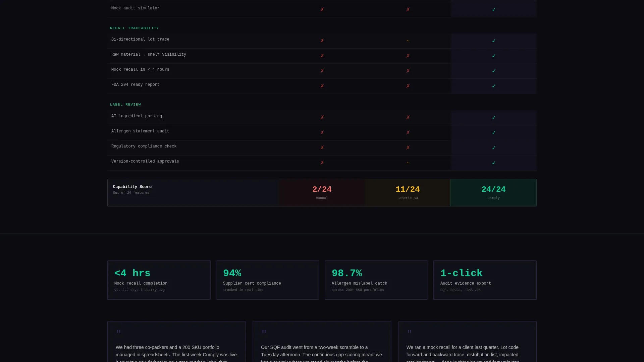Click the Comply checkmark for AI ingredient parsing
Image resolution: width=644 pixels, height=362 pixels.
coord(494,118)
